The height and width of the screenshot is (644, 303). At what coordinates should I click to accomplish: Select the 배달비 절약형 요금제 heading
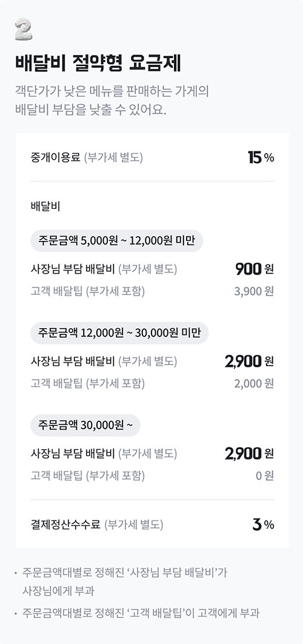tap(98, 63)
